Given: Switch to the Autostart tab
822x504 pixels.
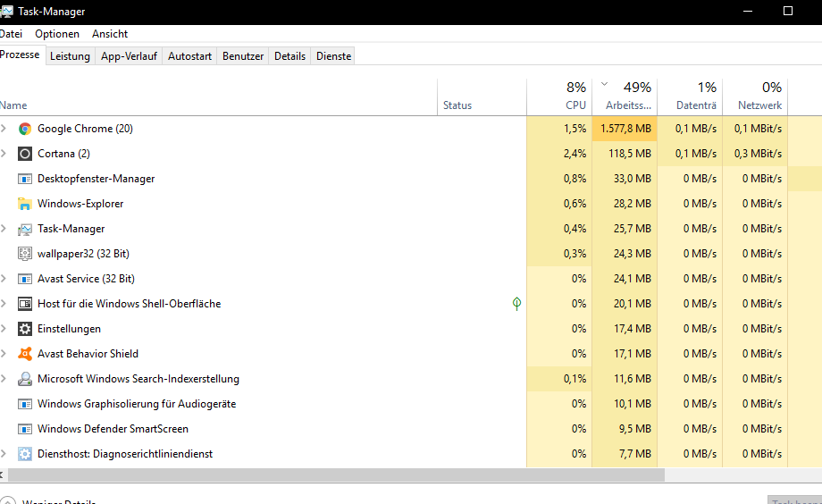Looking at the screenshot, I should [189, 56].
